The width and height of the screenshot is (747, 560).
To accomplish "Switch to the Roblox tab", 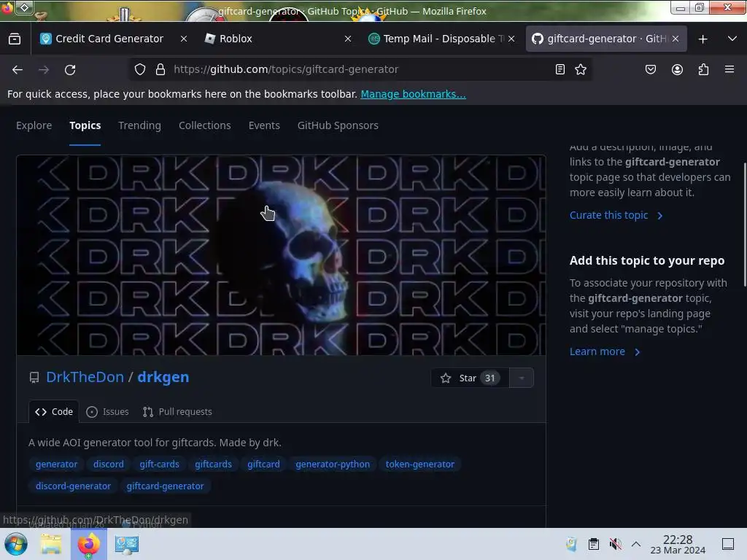I will point(278,39).
